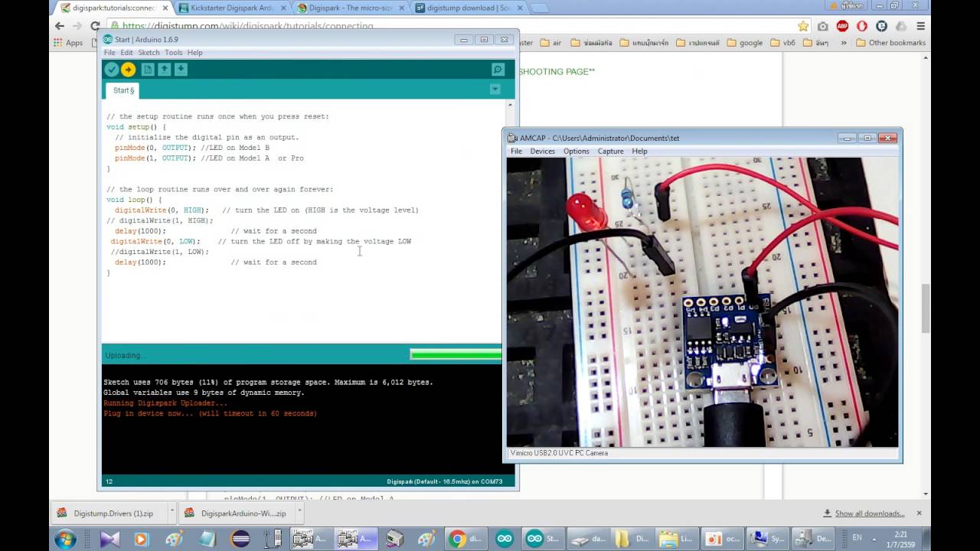Click the code line 'pinMode(0, OUTPUT);'
Screen dimensions: 980x551
click(155, 148)
